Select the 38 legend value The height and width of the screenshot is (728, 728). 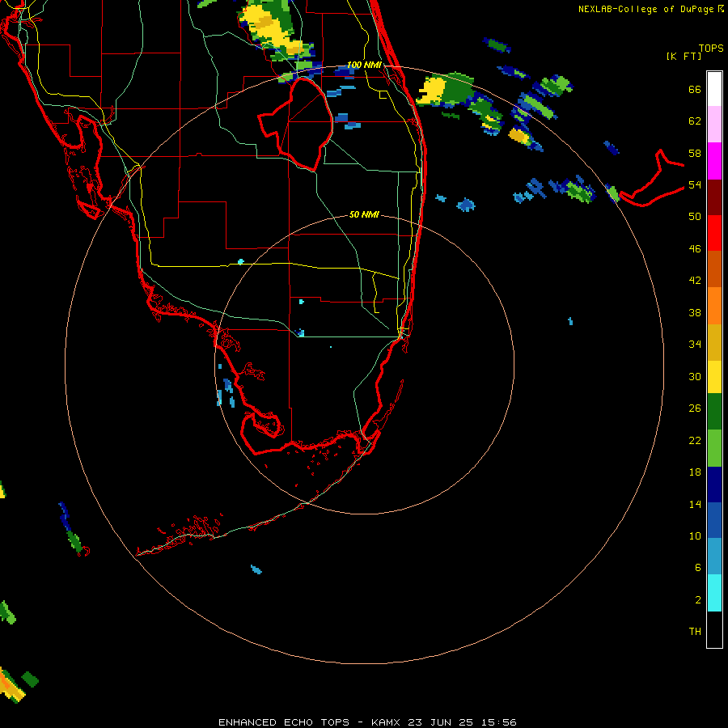(x=695, y=312)
